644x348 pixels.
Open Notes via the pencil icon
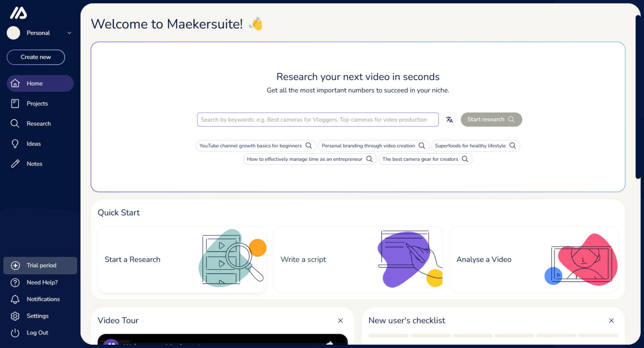[x=15, y=164]
